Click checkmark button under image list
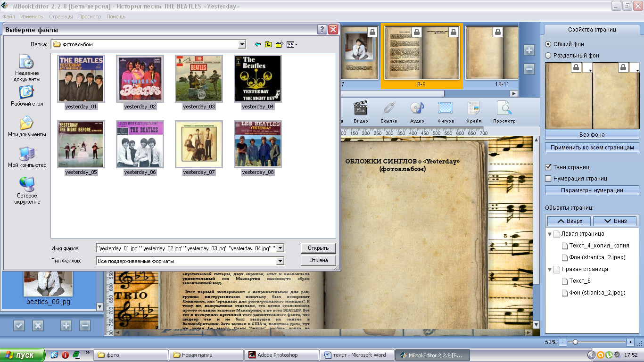Image resolution: width=644 pixels, height=362 pixels. tap(19, 325)
